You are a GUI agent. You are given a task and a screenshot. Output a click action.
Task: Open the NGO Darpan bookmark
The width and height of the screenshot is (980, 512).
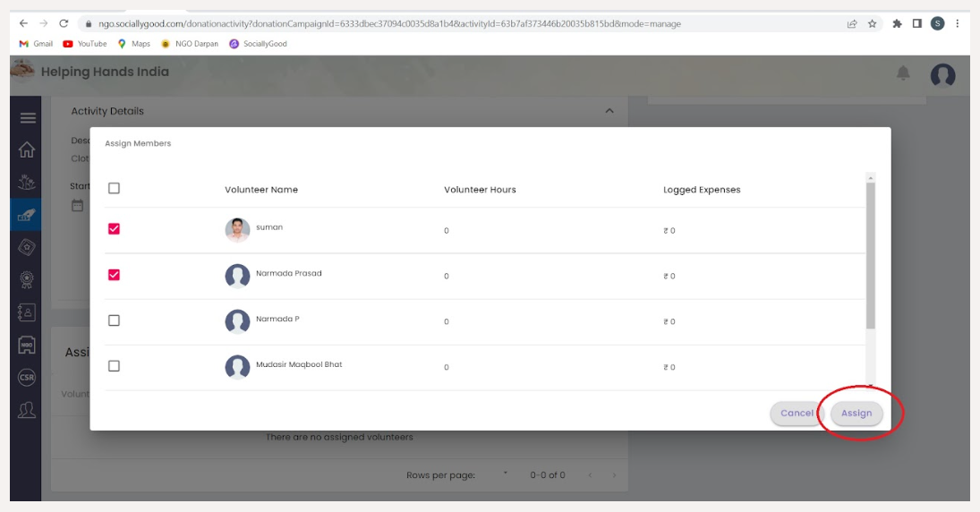tap(192, 44)
